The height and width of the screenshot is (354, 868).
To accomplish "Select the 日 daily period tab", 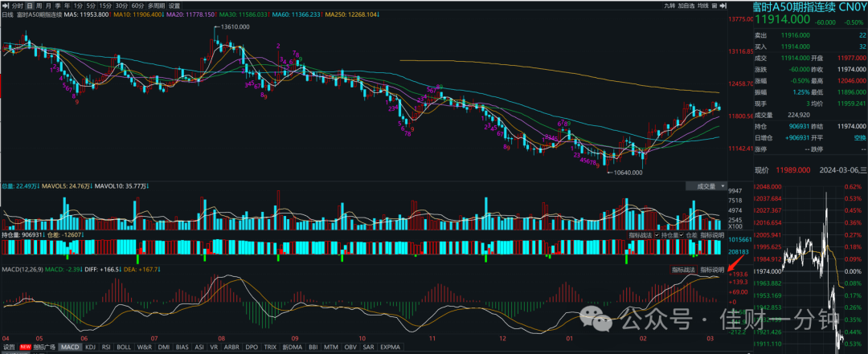I will click(x=30, y=6).
